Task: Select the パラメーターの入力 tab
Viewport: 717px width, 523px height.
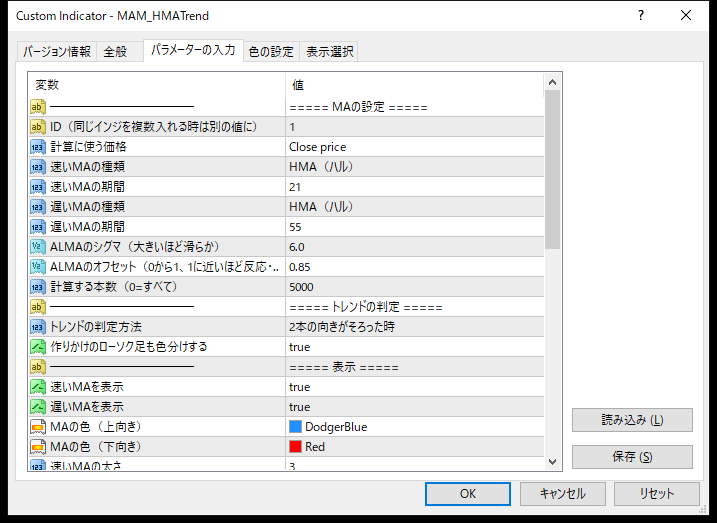Action: click(x=193, y=50)
